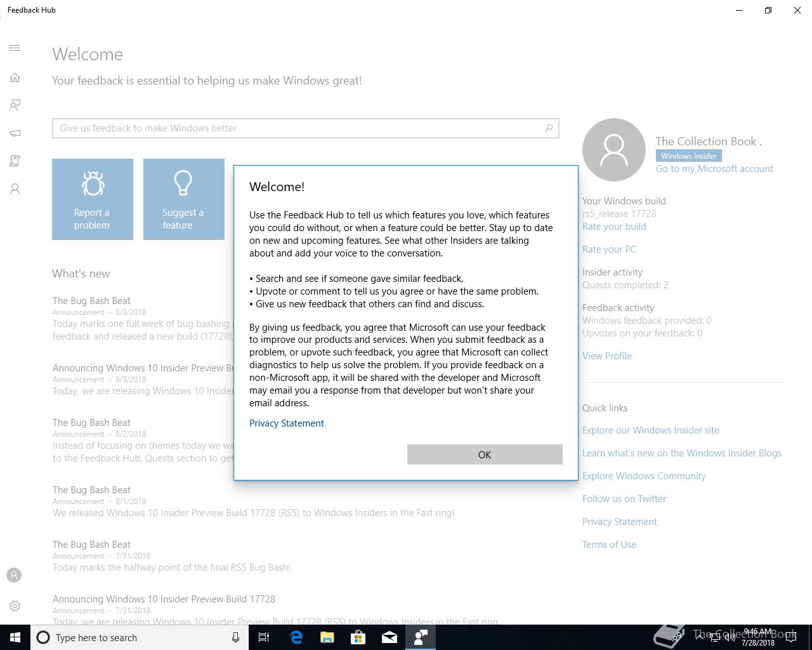Open the Action Center notification icon
Viewport: 812px width, 650px height.
click(791, 637)
